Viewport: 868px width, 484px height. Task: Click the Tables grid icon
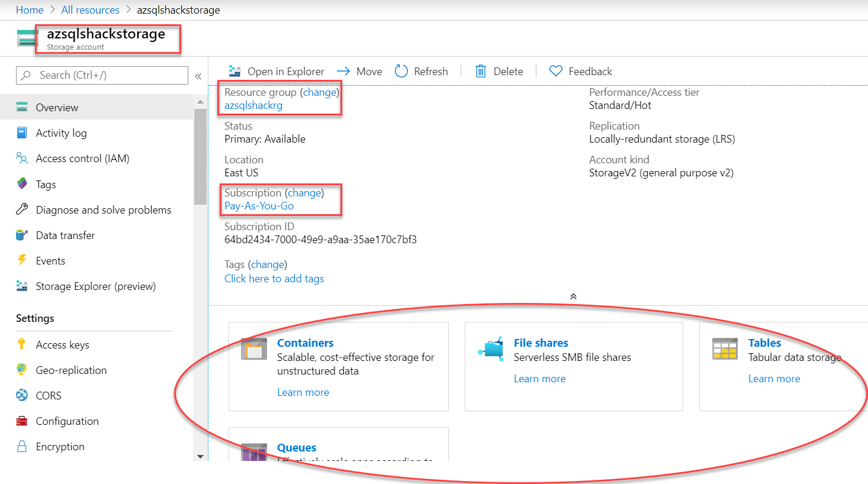point(725,349)
